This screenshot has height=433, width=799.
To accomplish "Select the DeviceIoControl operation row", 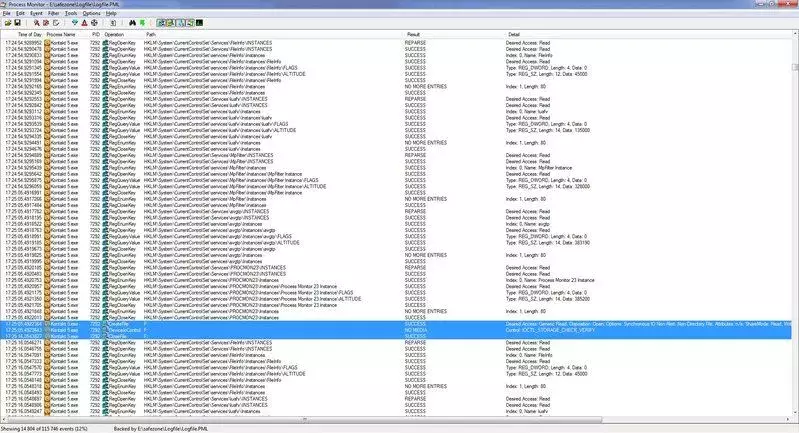I will [396, 330].
